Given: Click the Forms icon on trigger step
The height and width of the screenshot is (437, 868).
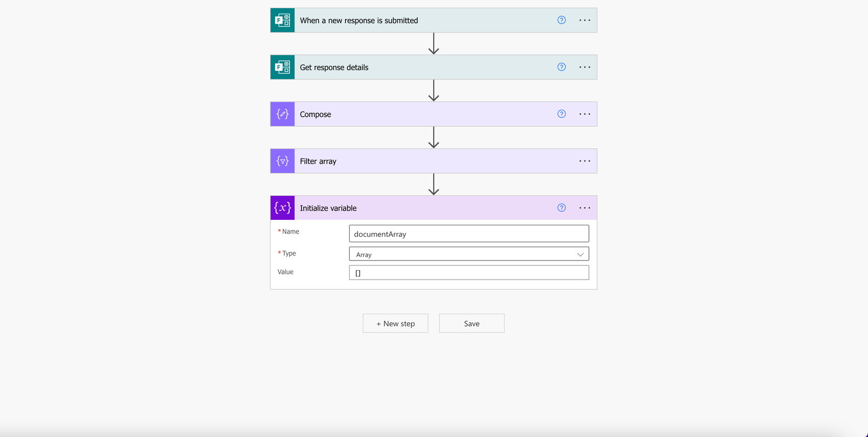Looking at the screenshot, I should 282,20.
